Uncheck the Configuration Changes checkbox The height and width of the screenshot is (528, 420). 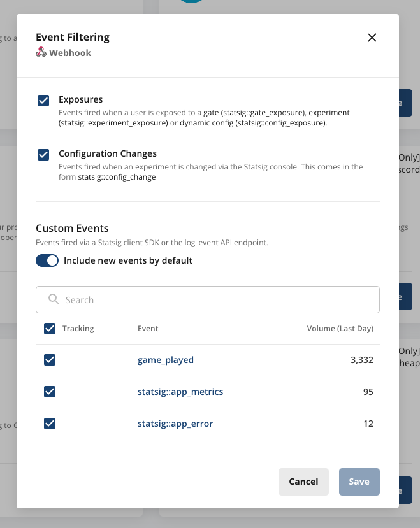pos(43,155)
